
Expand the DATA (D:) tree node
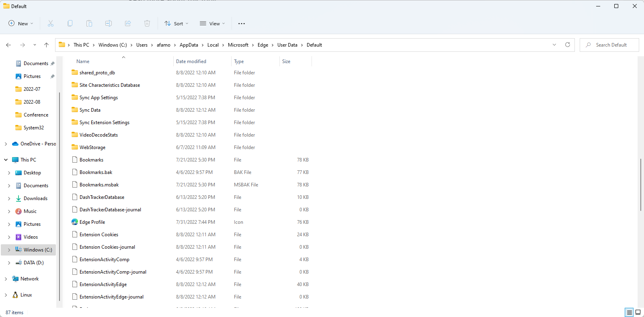tap(9, 262)
